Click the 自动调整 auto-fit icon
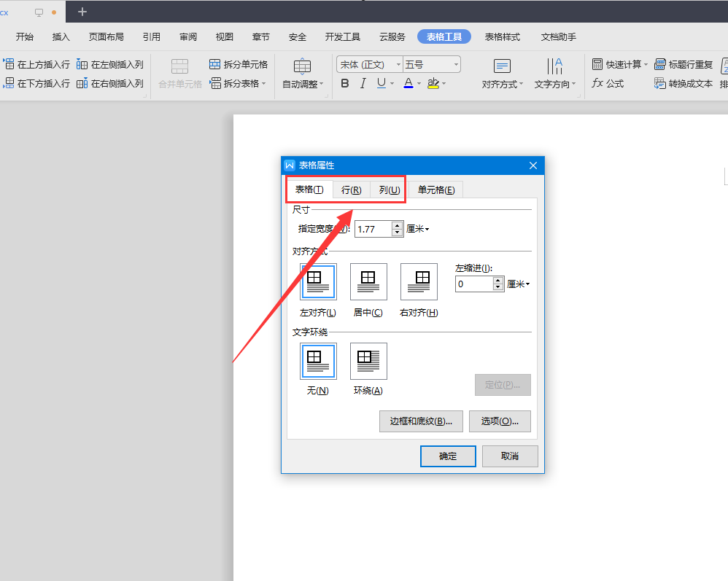Viewport: 728px width, 581px height. coord(302,66)
